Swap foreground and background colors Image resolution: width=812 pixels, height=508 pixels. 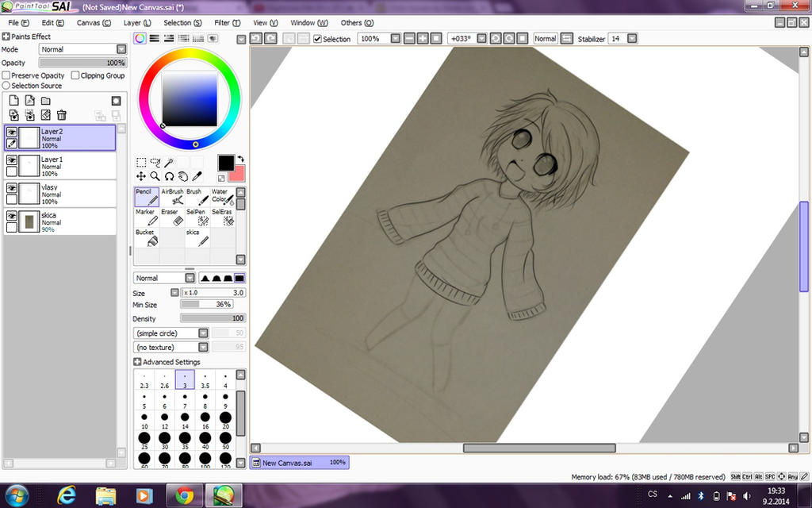pos(241,160)
